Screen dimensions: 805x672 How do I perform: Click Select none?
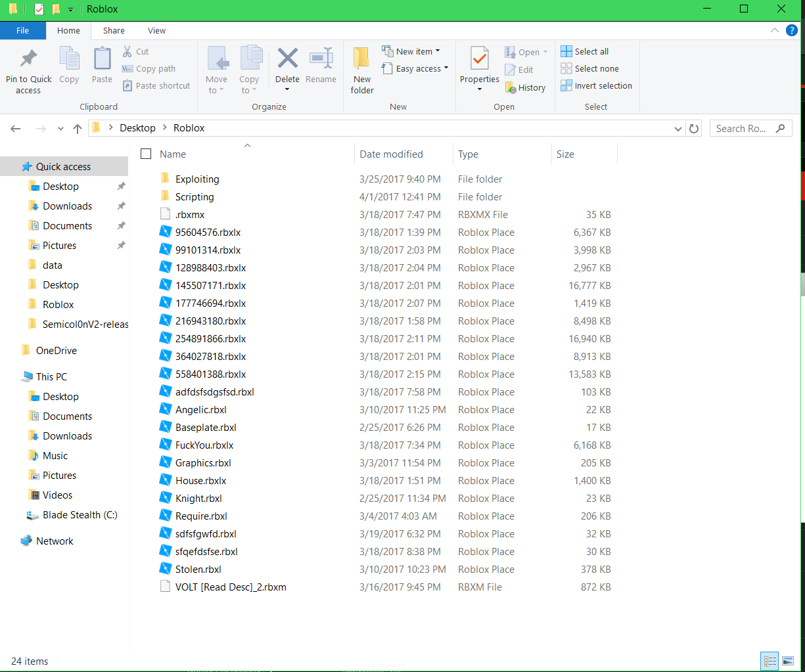(x=589, y=68)
